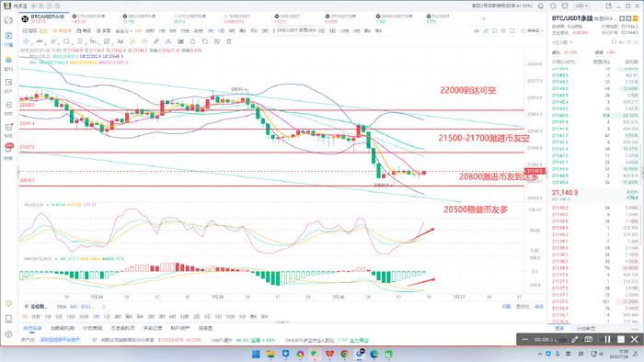Select the trend line drawing tool

(x=40, y=41)
